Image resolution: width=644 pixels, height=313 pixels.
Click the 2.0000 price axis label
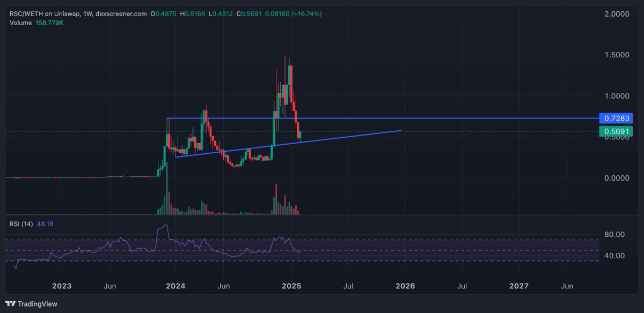[x=617, y=14]
